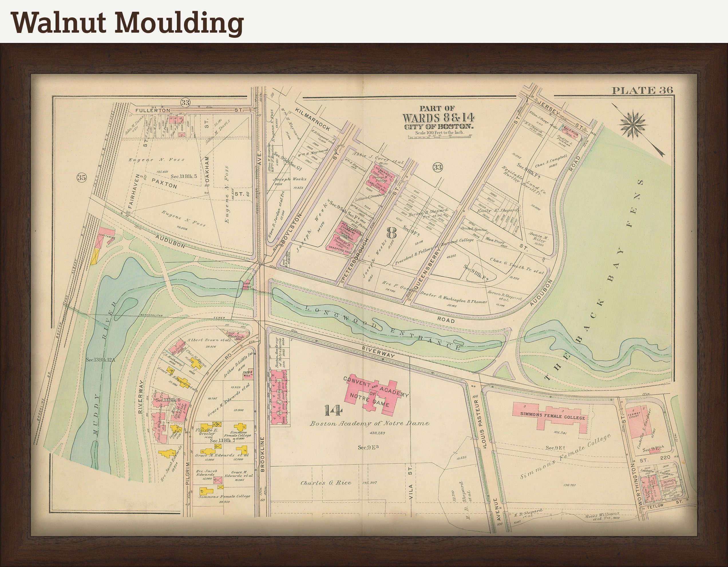Image resolution: width=728 pixels, height=567 pixels.
Task: Select the 'WARDS 8 & 14' title
Action: click(x=438, y=118)
